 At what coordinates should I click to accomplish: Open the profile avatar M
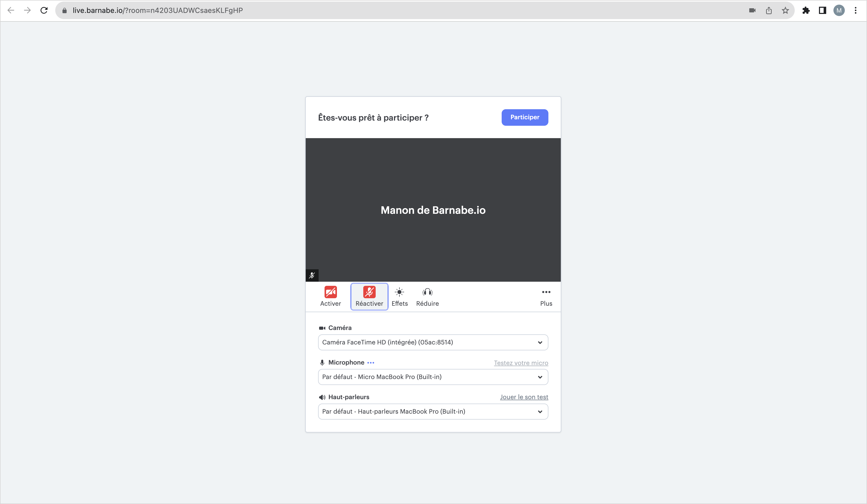point(839,10)
